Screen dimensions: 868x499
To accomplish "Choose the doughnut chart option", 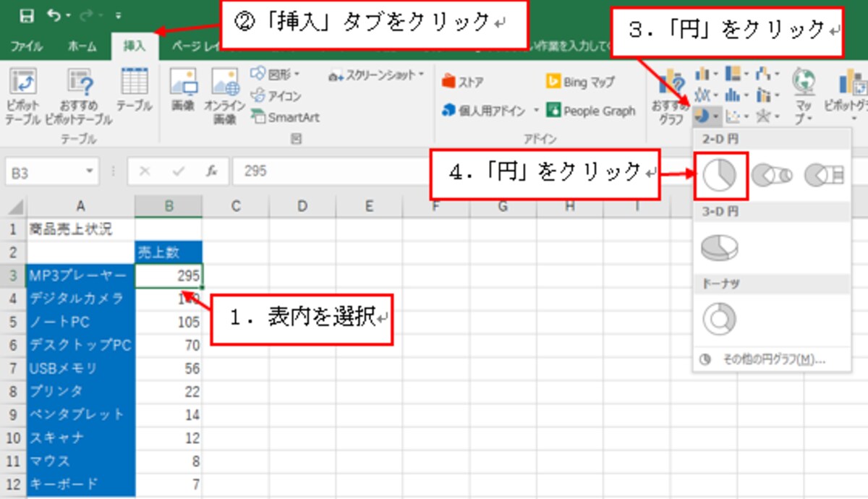I will [719, 319].
